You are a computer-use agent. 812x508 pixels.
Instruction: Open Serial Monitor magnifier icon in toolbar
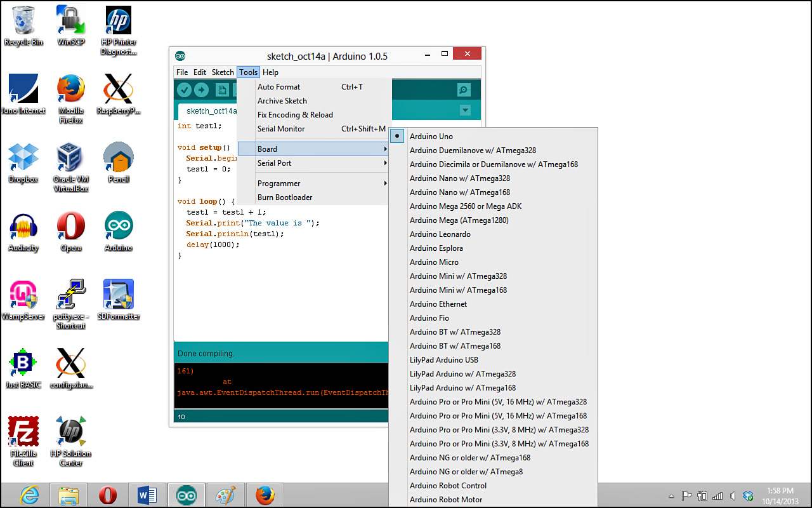464,90
